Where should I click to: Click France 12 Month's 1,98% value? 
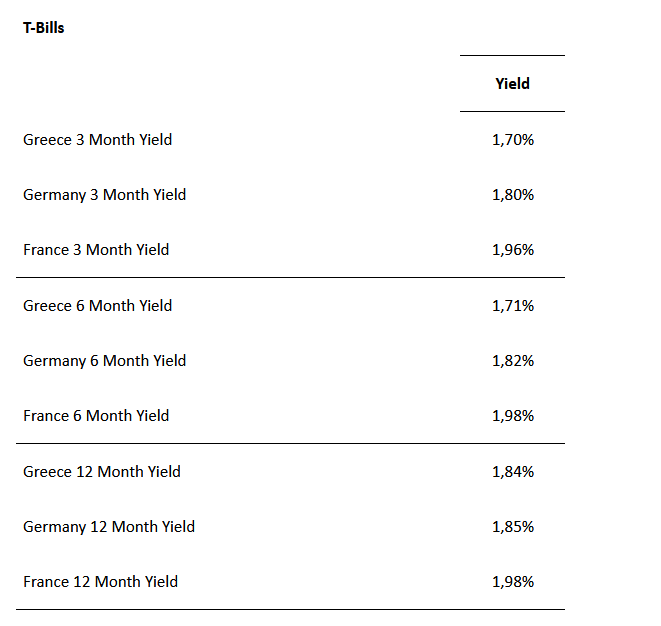pos(513,582)
